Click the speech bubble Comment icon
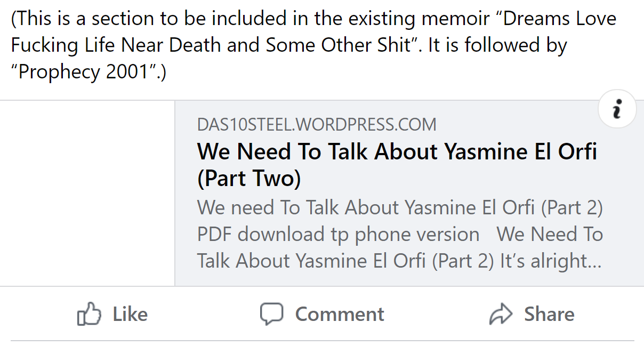644x346 pixels. (271, 314)
